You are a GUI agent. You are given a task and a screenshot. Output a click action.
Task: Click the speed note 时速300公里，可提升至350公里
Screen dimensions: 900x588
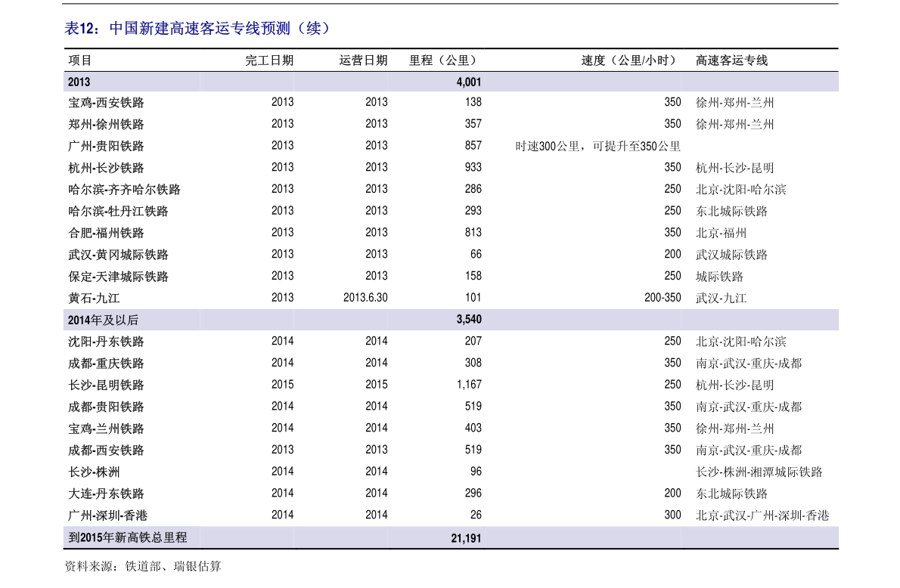[598, 146]
